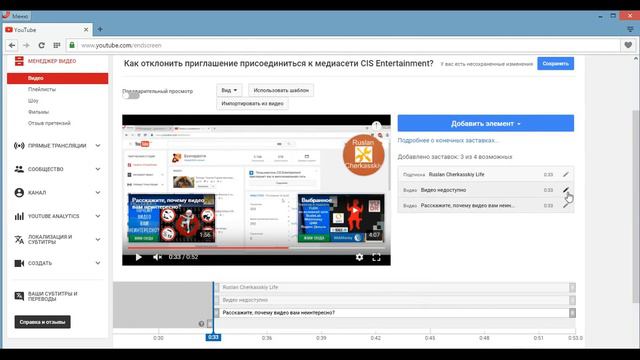Click the Channel account icon
Screen dimensions: 640x360
[x=19, y=193]
